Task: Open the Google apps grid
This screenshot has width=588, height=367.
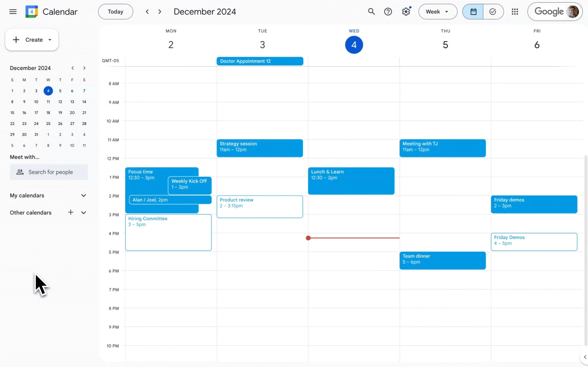Action: pos(515,12)
